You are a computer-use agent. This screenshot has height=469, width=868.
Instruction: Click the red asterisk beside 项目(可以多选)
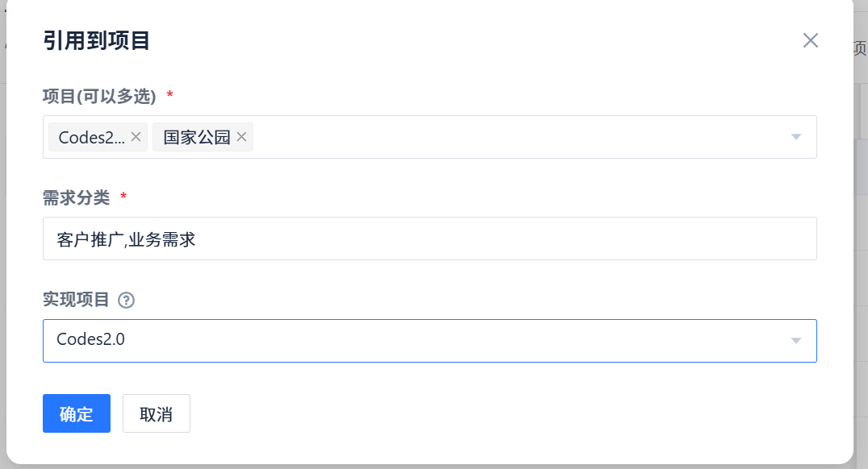click(x=168, y=94)
